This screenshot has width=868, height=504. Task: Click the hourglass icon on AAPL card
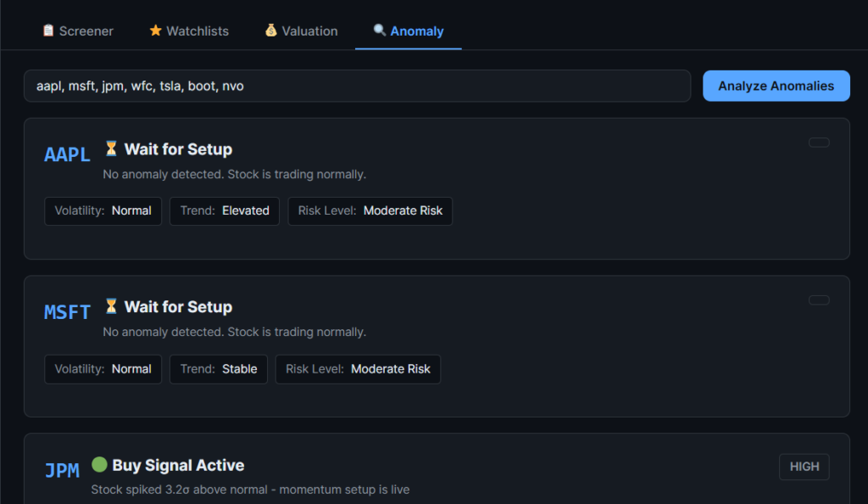[111, 148]
